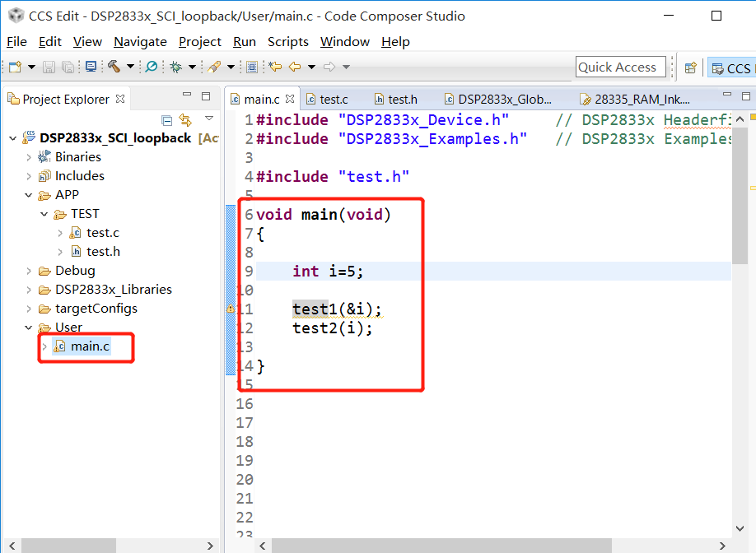This screenshot has width=756, height=553.
Task: Collapse the User folder
Action: point(29,328)
